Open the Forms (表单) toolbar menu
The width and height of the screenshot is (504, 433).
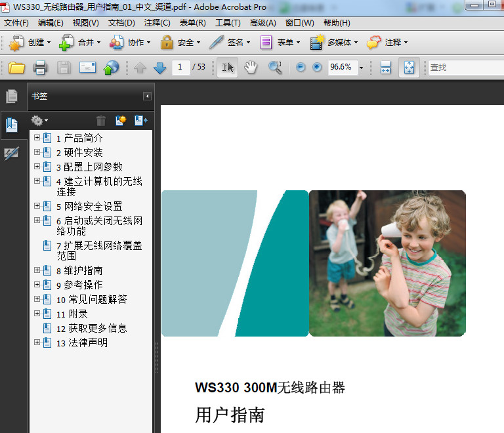click(x=280, y=43)
